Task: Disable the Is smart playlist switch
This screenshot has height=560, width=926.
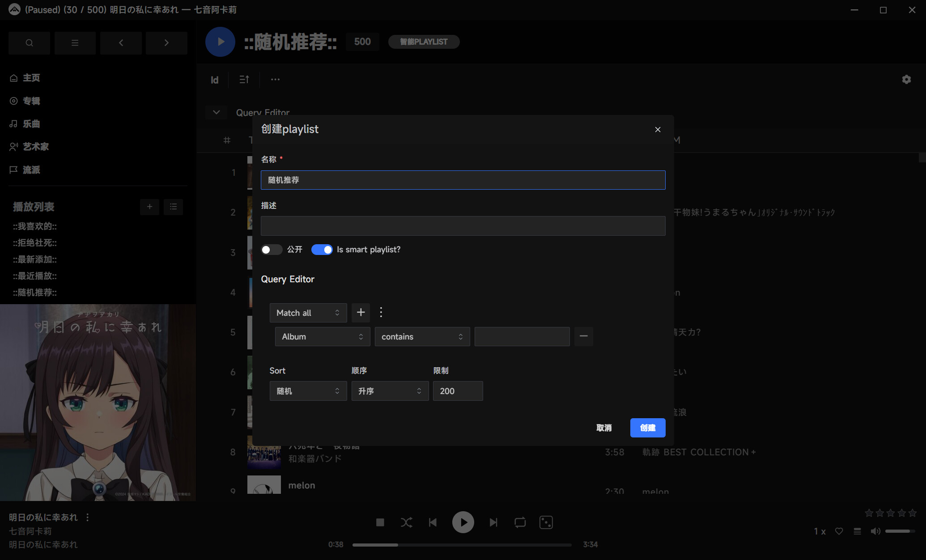Action: (322, 250)
